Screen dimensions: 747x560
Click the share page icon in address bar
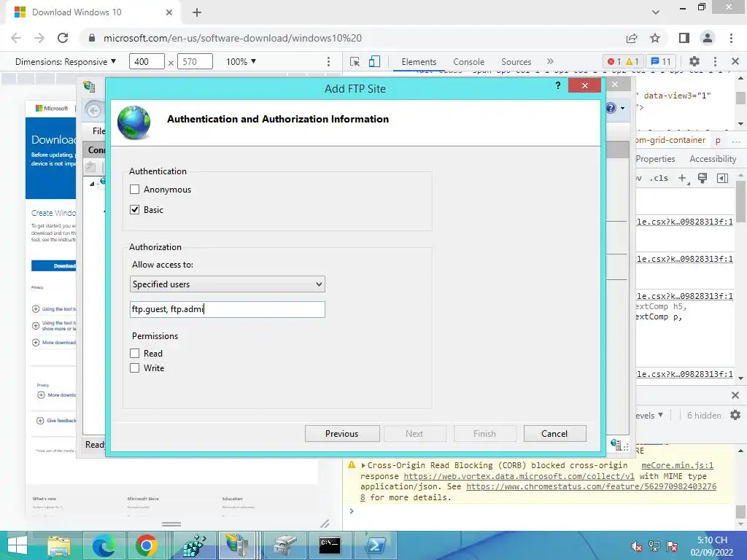point(632,38)
